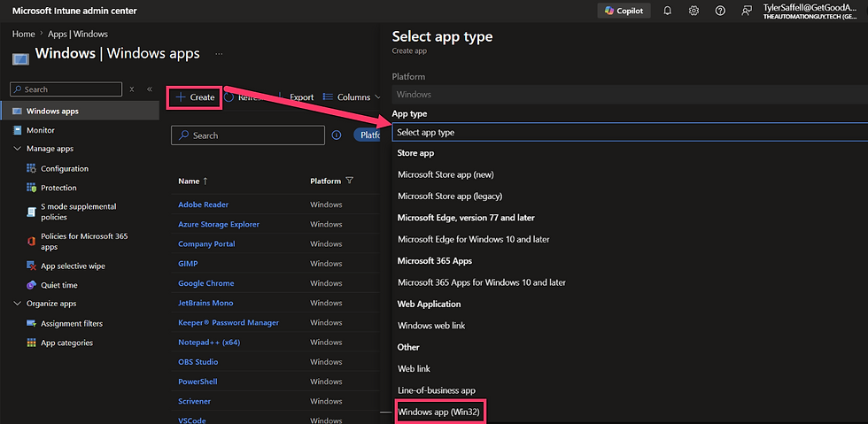This screenshot has height=424, width=868.
Task: Open Google Chrome app entry
Action: 205,283
